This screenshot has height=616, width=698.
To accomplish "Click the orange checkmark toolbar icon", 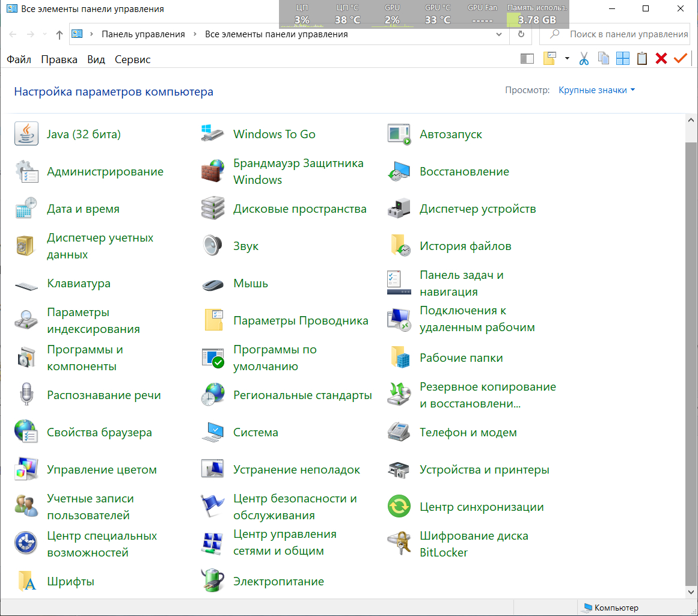I will [681, 58].
